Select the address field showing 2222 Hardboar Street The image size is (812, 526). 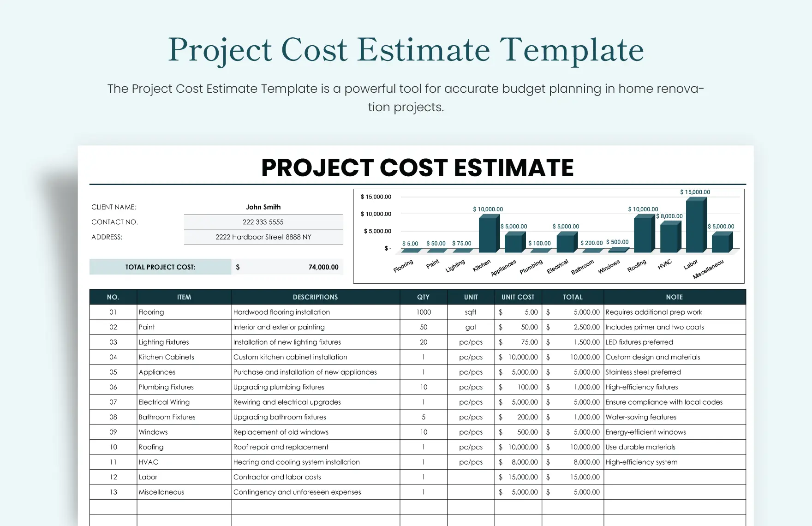[263, 237]
